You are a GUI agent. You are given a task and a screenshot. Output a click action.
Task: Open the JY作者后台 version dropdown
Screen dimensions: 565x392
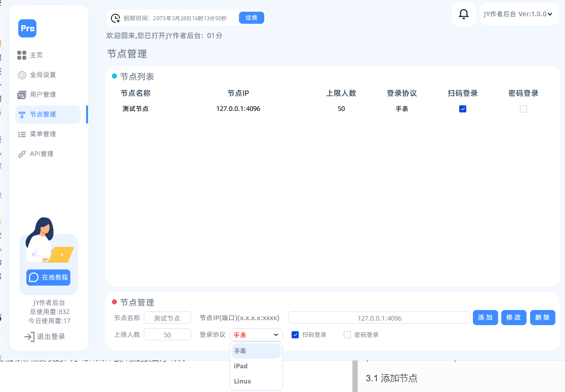(x=519, y=14)
